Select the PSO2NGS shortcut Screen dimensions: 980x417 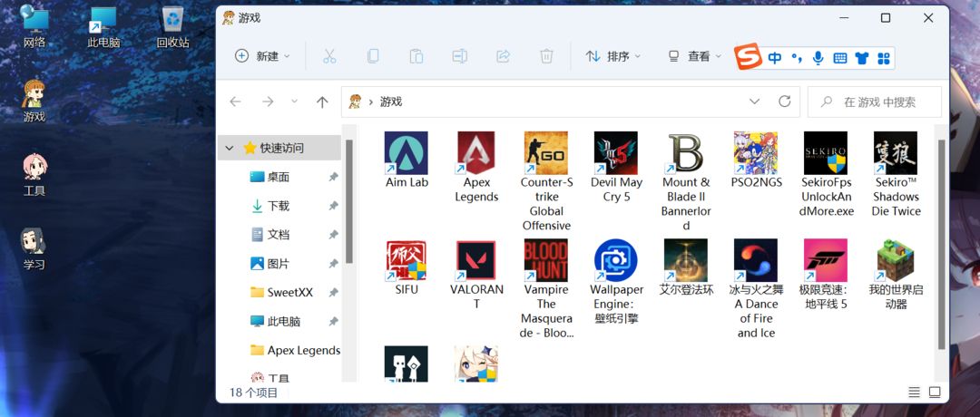(x=756, y=160)
